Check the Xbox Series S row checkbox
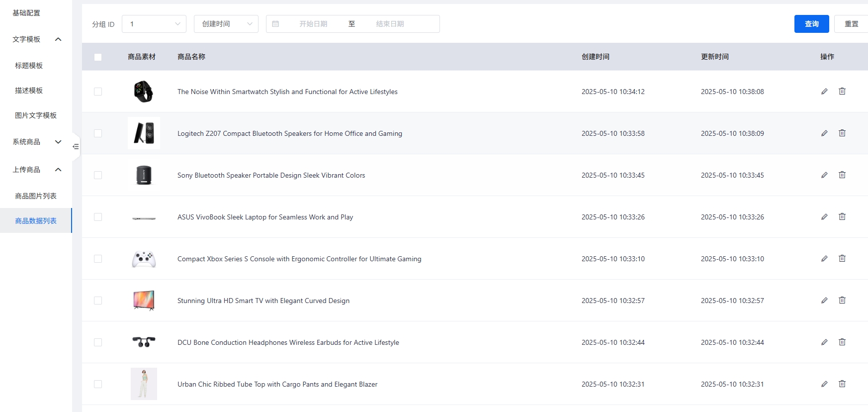This screenshot has height=412, width=868. (98, 259)
